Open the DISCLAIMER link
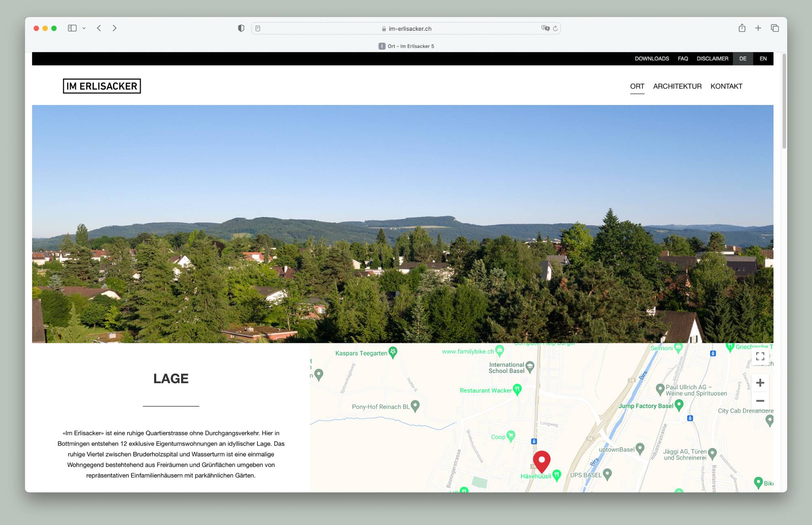 713,59
